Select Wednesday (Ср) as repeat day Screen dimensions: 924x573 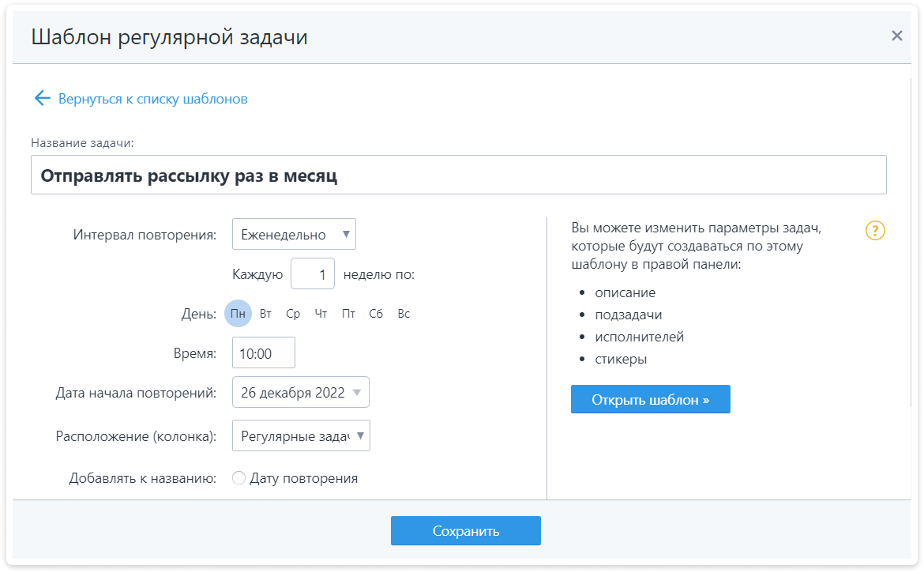(x=293, y=314)
